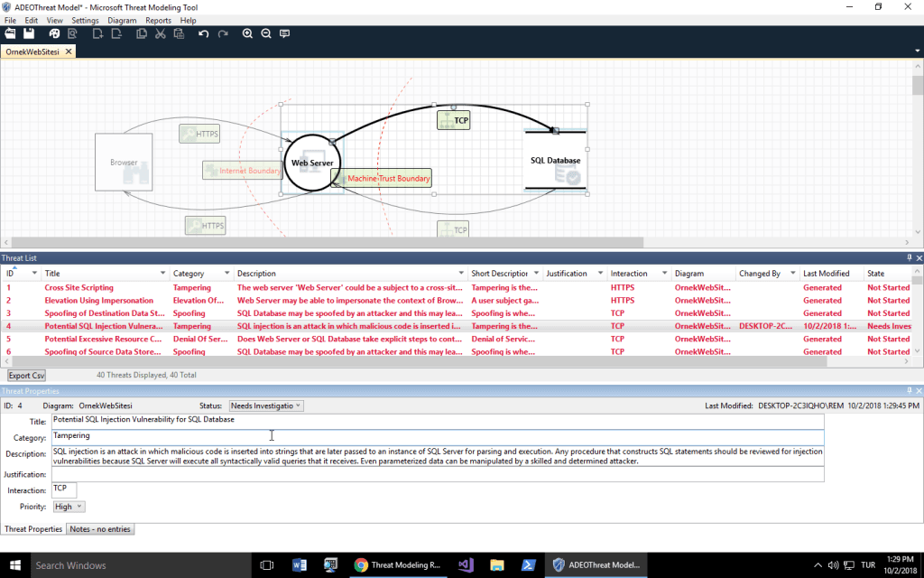Add a new diagram with page-plus icon
This screenshot has height=578, width=924.
tap(97, 33)
